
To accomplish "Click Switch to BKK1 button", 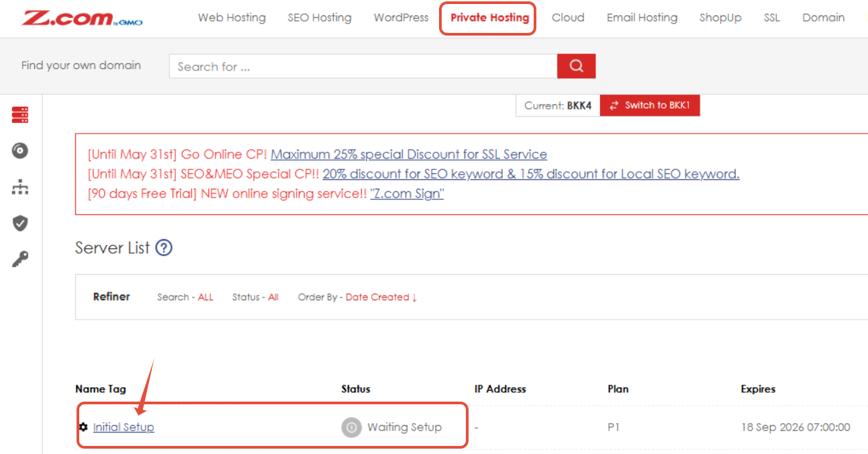I will click(650, 105).
